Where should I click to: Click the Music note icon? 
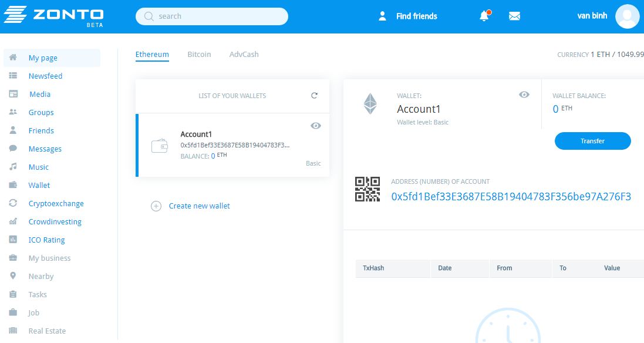13,166
